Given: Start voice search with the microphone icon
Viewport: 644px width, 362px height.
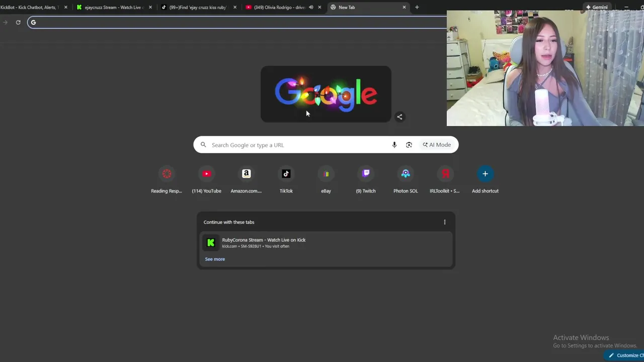Looking at the screenshot, I should pos(394,145).
